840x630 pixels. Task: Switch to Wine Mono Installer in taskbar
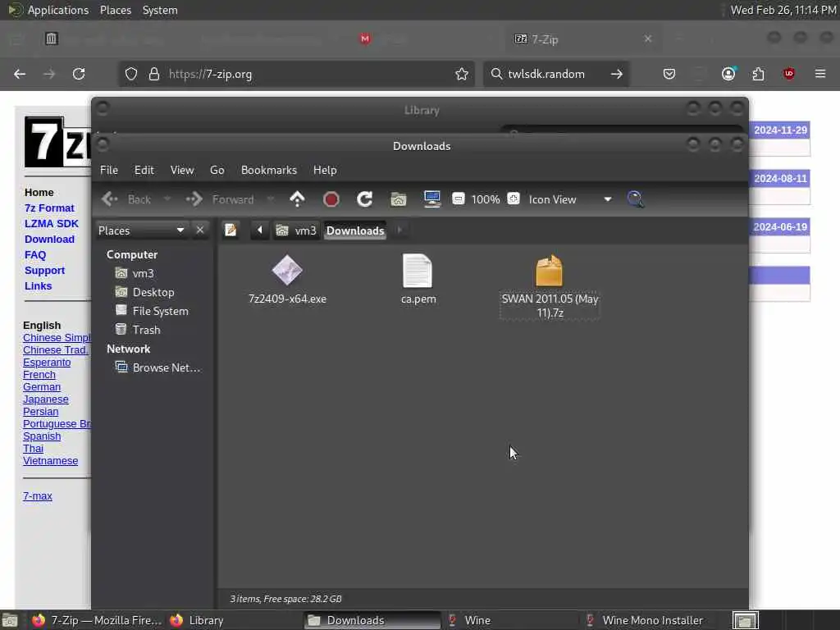[x=645, y=620]
